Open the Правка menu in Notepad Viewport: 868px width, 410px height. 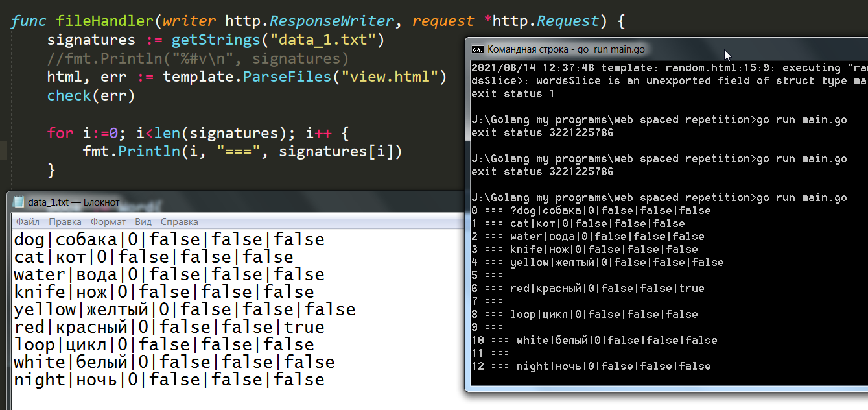(65, 222)
